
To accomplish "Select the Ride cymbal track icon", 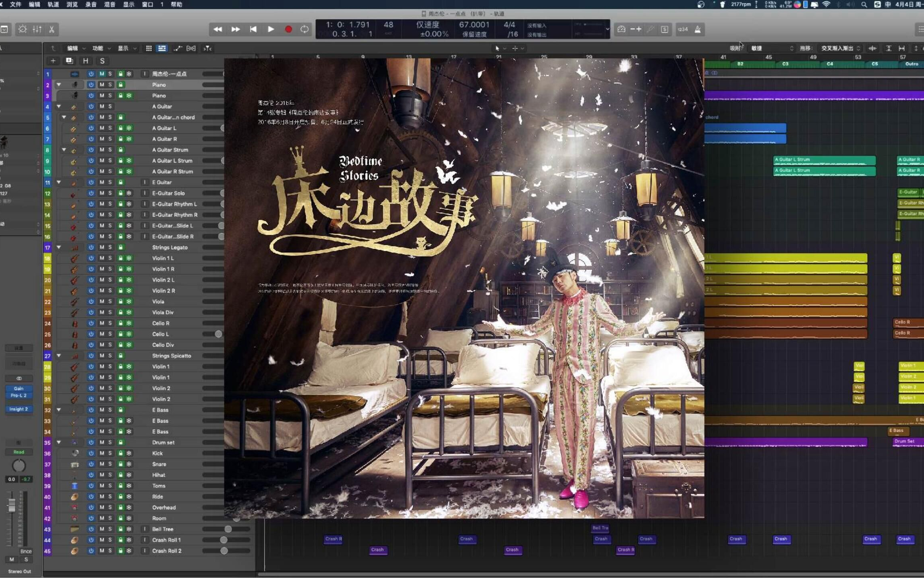I will tap(75, 497).
